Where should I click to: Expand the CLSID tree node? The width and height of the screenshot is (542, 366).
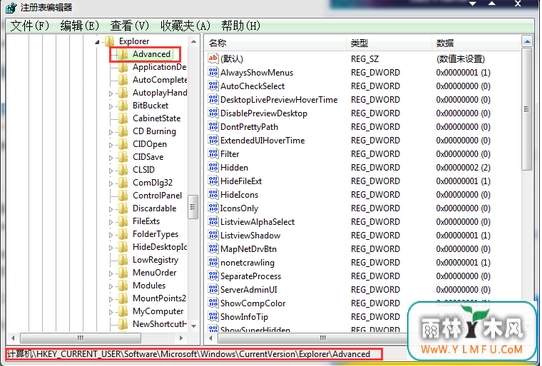(111, 170)
